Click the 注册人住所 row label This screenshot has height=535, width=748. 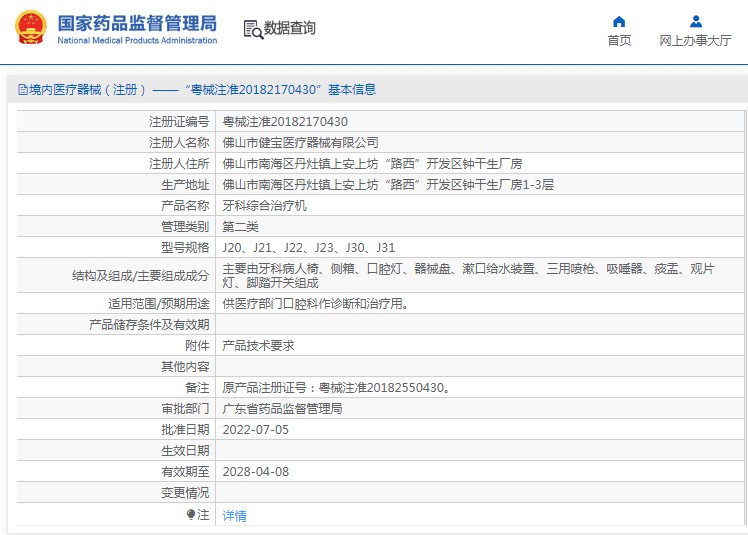(179, 164)
